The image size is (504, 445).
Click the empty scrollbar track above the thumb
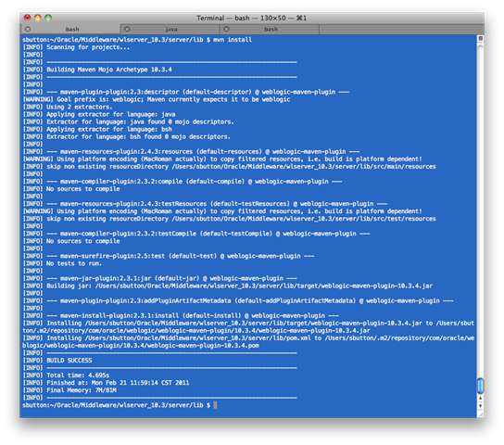(x=480, y=209)
